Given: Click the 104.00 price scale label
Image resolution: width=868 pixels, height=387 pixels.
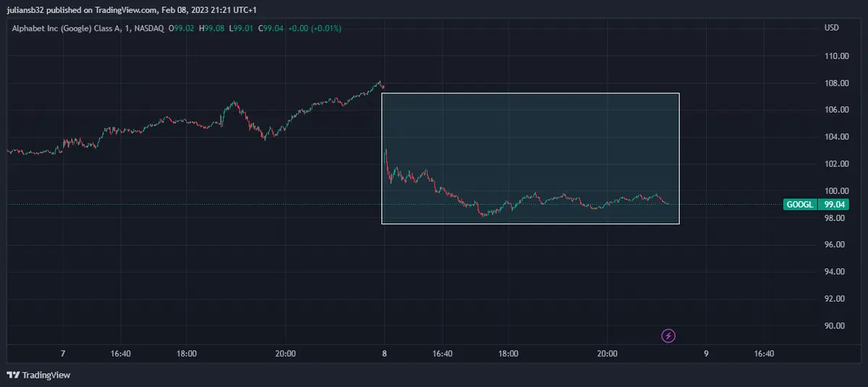Looking at the screenshot, I should 836,137.
